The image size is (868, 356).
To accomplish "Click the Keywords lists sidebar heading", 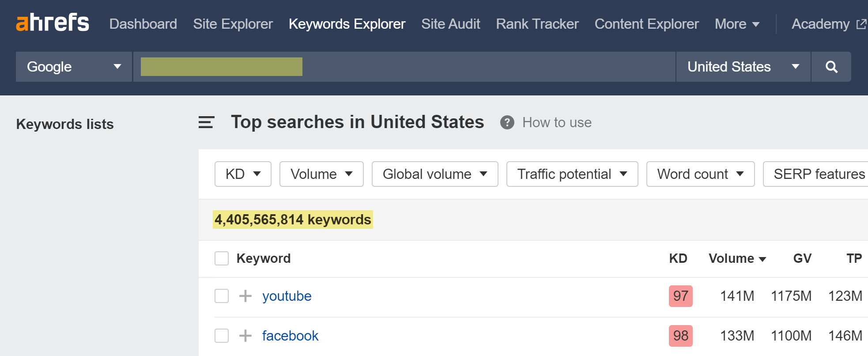I will tap(65, 124).
